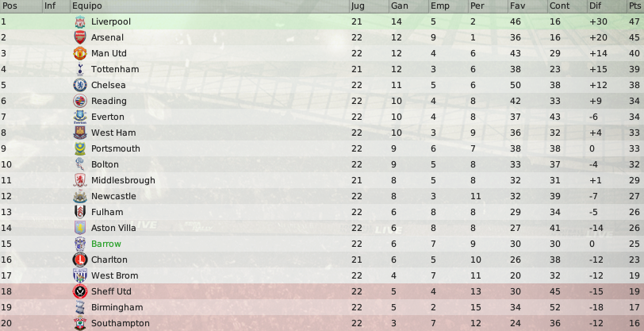
Task: Click the Tottenham cockerel crest
Action: [79, 69]
